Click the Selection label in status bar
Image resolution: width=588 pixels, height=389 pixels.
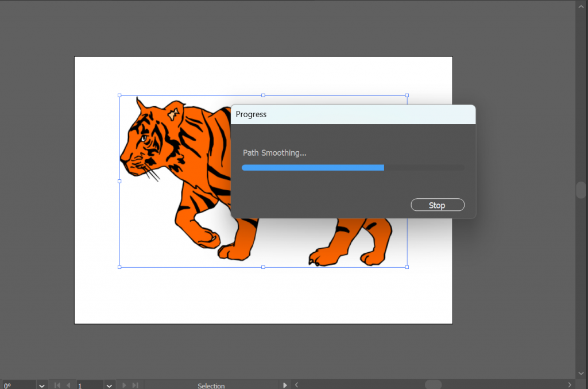211,385
